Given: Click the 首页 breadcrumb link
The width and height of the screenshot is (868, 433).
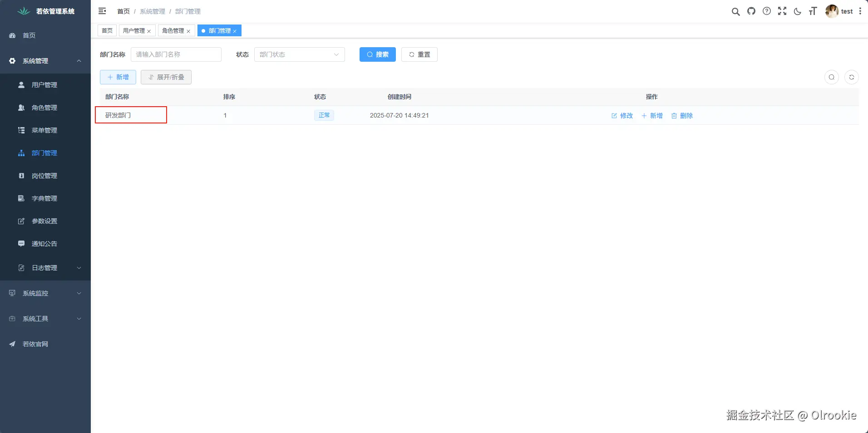Looking at the screenshot, I should coord(123,11).
